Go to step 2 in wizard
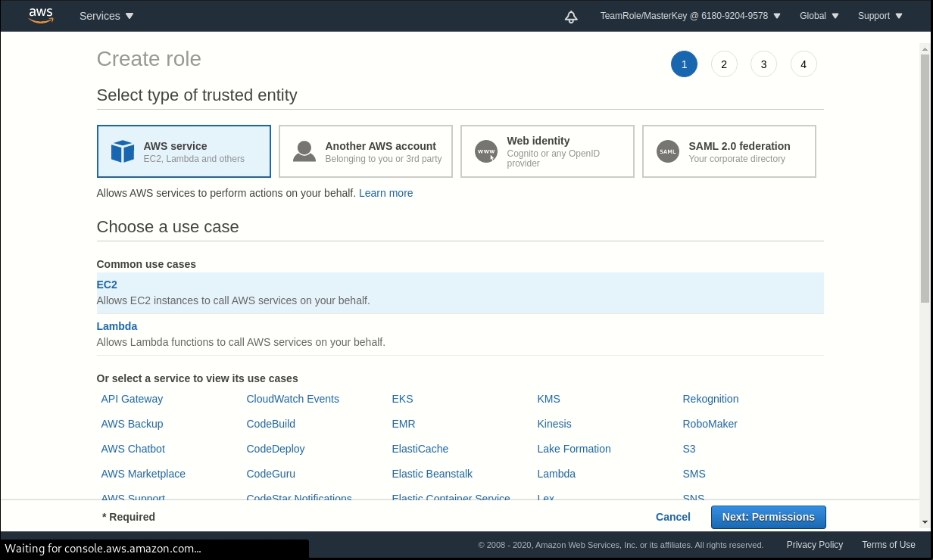 point(724,64)
